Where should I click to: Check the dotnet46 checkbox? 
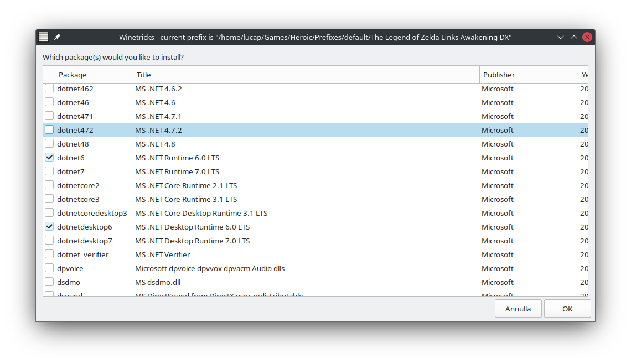pyautogui.click(x=49, y=102)
